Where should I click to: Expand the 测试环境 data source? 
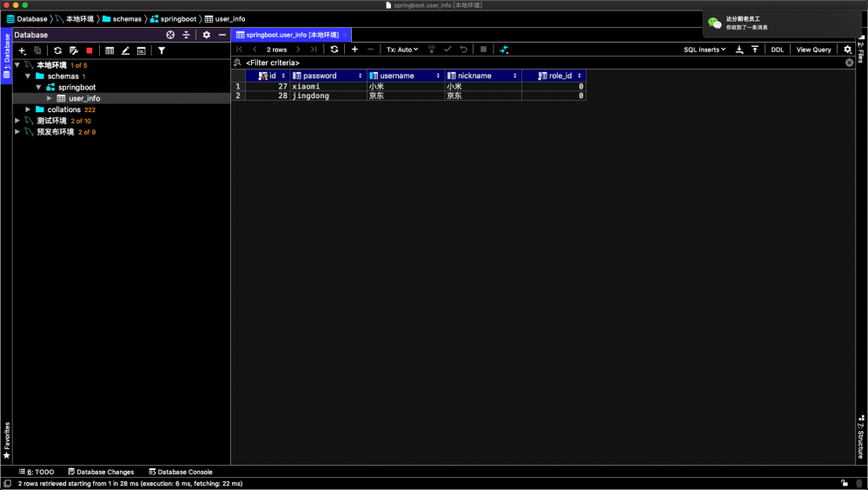tap(17, 120)
